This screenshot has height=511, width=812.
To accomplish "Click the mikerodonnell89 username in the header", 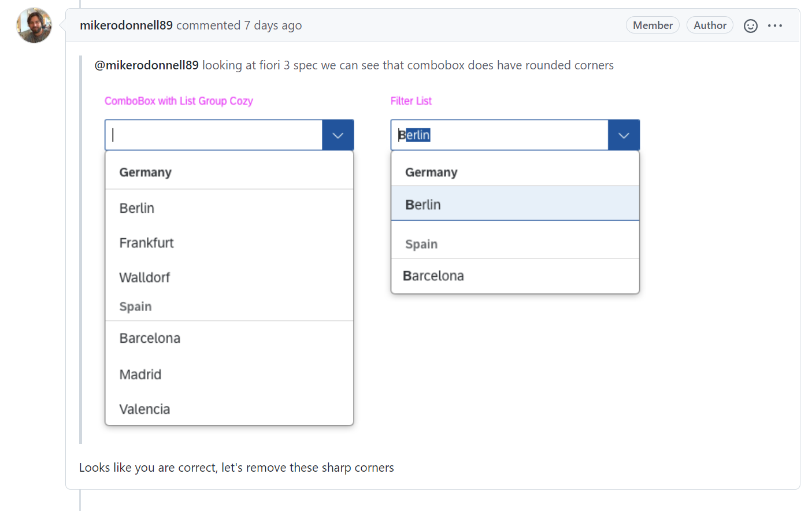I will point(126,25).
